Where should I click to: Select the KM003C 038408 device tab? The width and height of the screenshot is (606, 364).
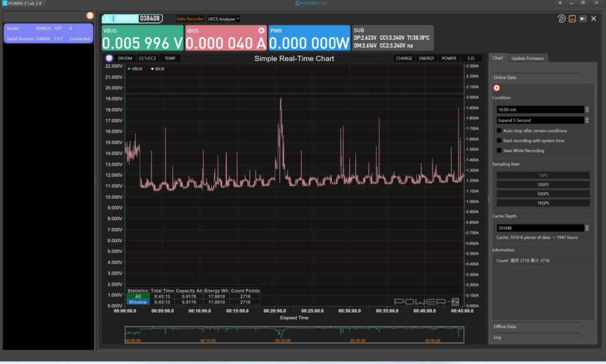click(x=133, y=18)
